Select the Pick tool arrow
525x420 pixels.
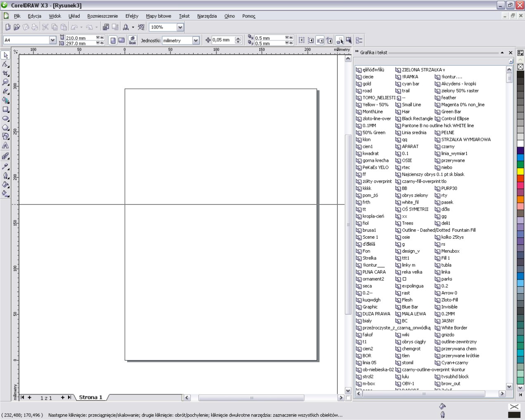click(6, 55)
